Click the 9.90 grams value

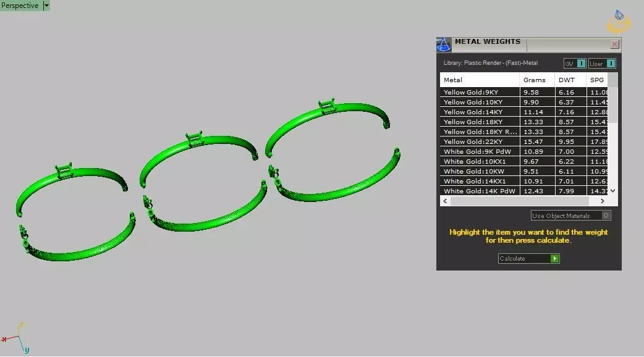pos(531,102)
